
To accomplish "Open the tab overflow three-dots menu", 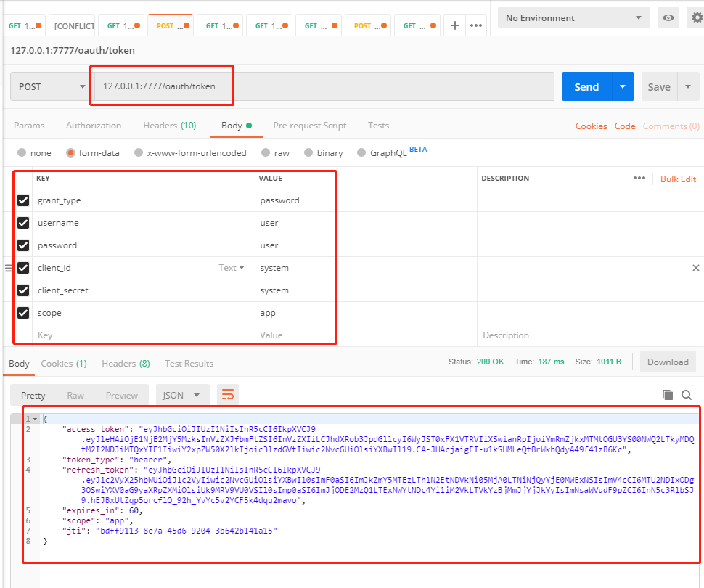I will click(476, 25).
